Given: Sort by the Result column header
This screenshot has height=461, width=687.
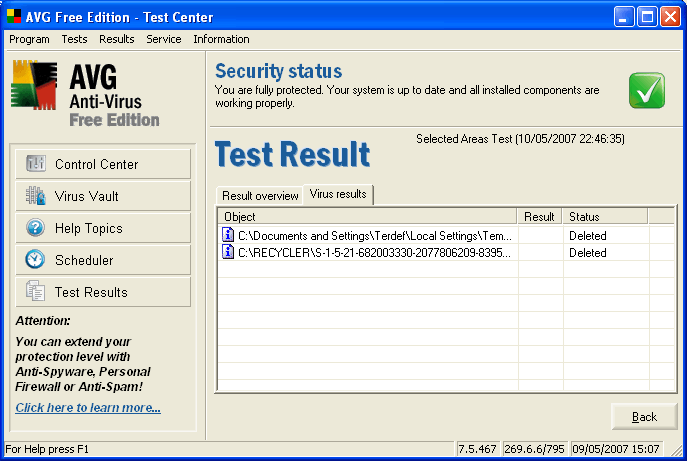Looking at the screenshot, I should tap(540, 216).
